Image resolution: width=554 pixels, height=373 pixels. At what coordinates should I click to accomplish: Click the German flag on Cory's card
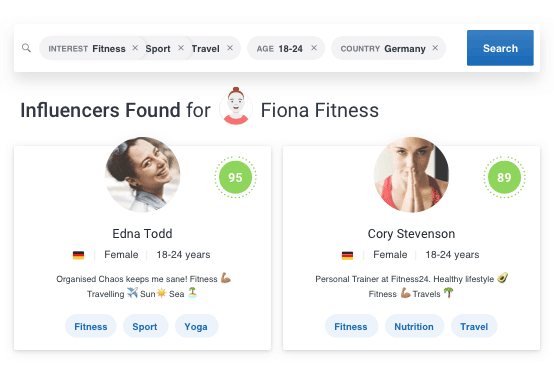(347, 255)
